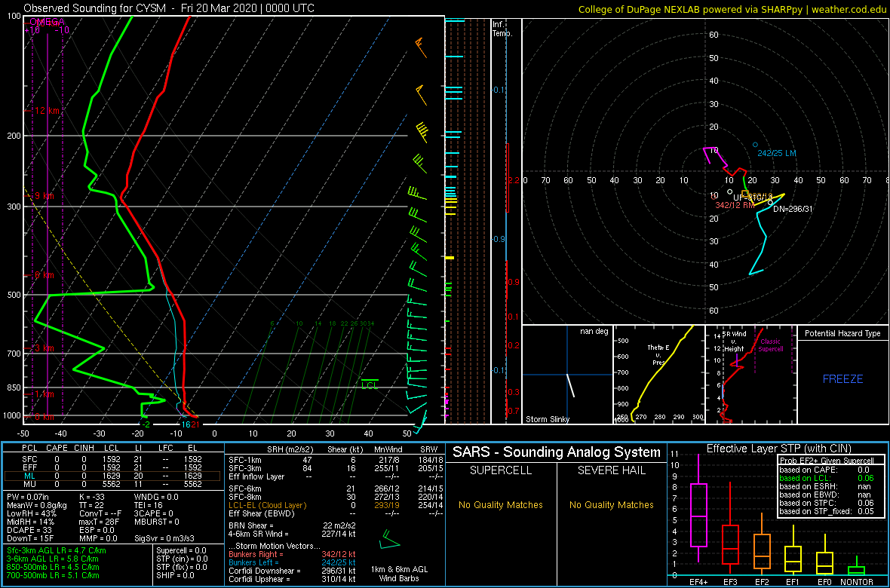Click the 'maxT = 28F' value
This screenshot has height=588, width=890.
click(x=99, y=522)
